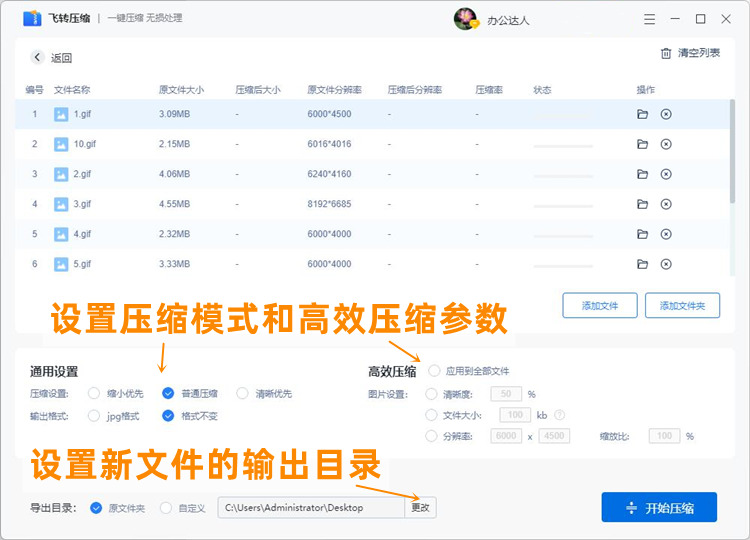Viewport: 750px width, 540px height.
Task: Click the help icon next to kb
Action: pos(559,415)
